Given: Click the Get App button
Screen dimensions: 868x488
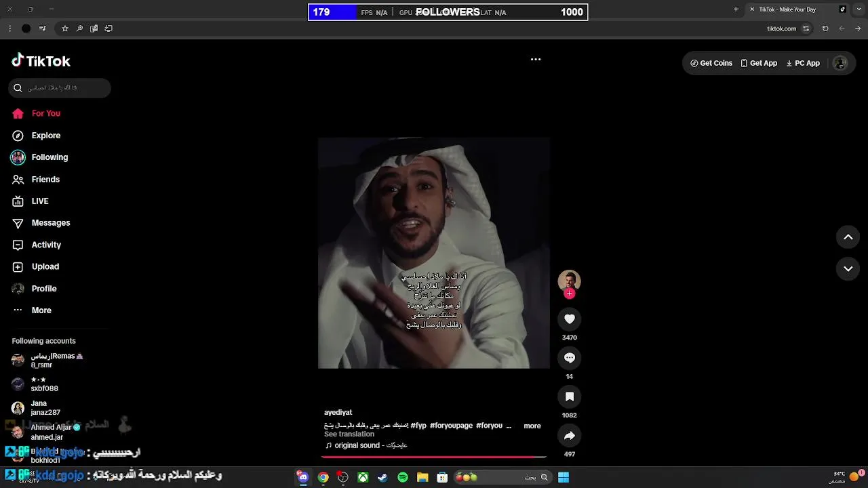Looking at the screenshot, I should (759, 63).
